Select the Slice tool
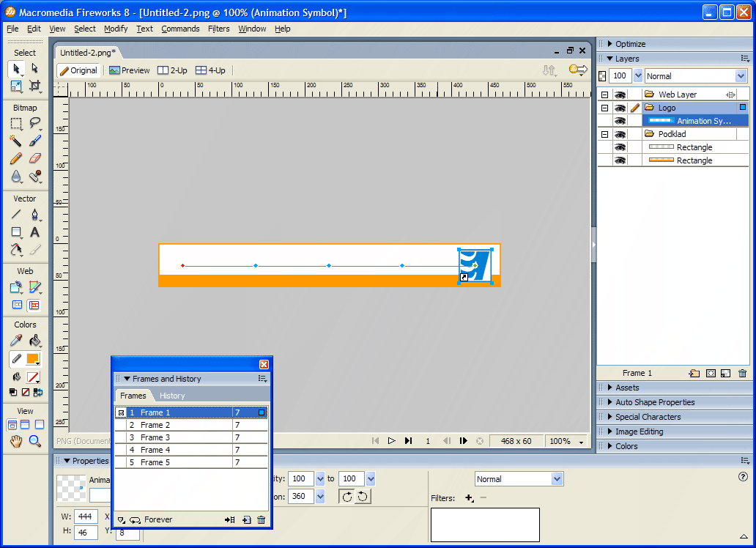 tap(34, 287)
